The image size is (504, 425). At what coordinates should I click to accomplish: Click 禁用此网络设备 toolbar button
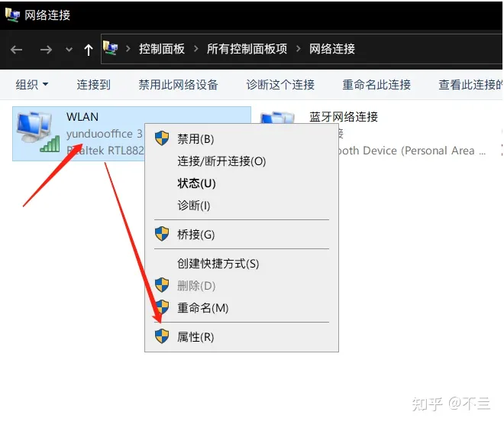pos(179,85)
